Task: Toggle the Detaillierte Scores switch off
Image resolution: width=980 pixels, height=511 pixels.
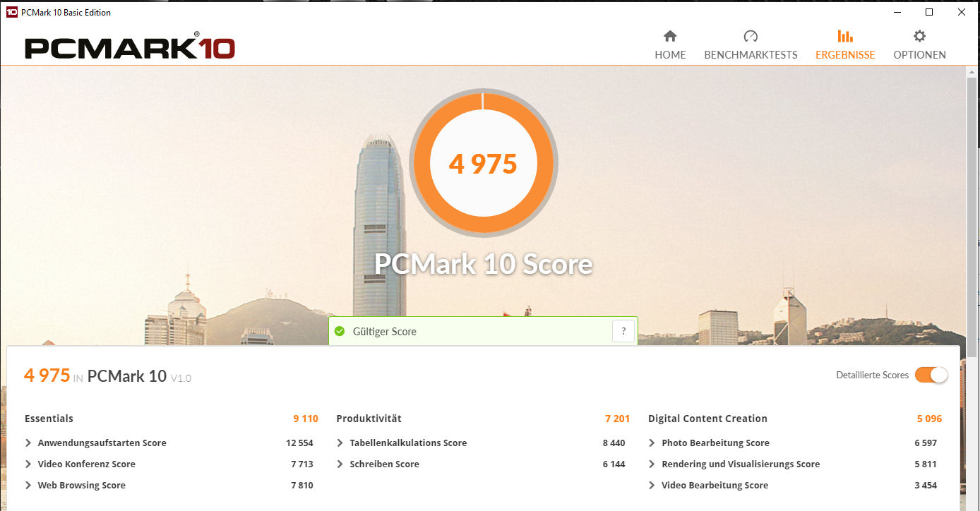Action: click(x=931, y=375)
